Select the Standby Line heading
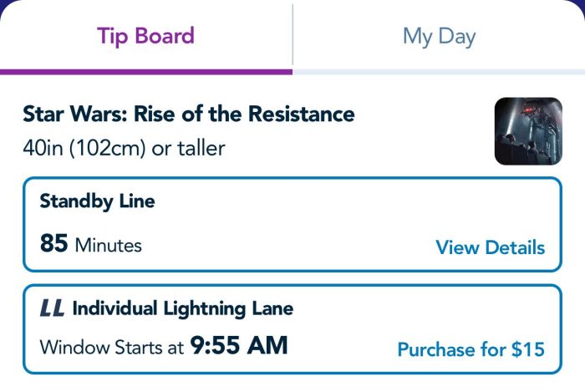This screenshot has height=392, width=585. pos(98,201)
